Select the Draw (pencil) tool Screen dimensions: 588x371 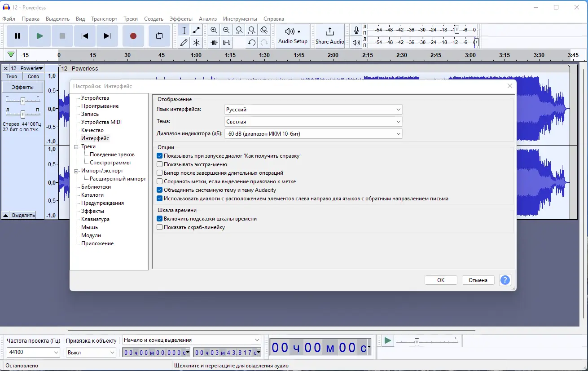click(184, 43)
